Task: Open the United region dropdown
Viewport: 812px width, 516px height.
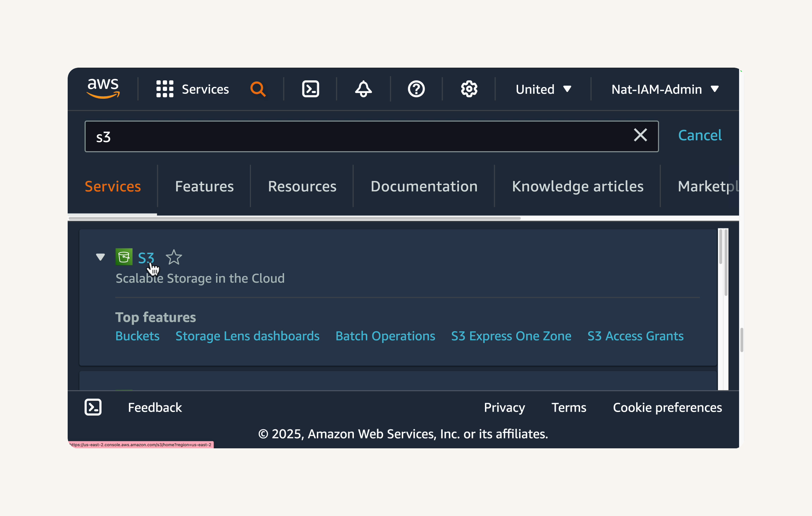Action: [x=543, y=89]
